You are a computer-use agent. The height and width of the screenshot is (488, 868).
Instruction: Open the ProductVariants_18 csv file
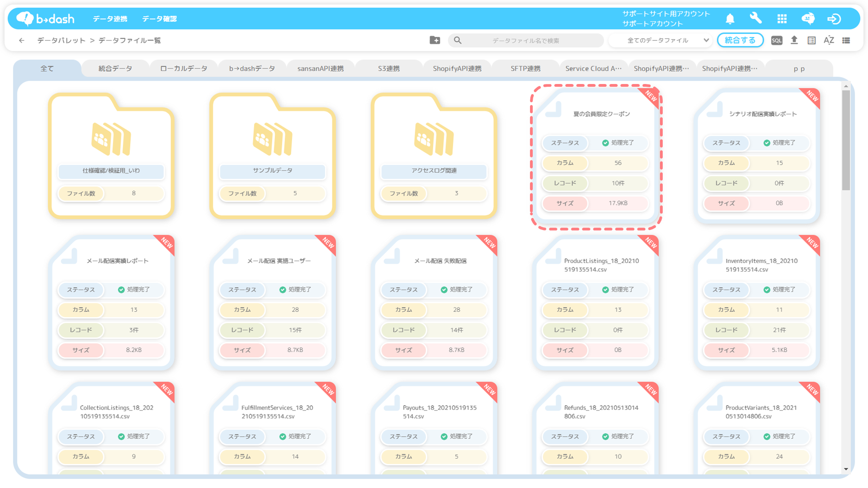(757, 428)
